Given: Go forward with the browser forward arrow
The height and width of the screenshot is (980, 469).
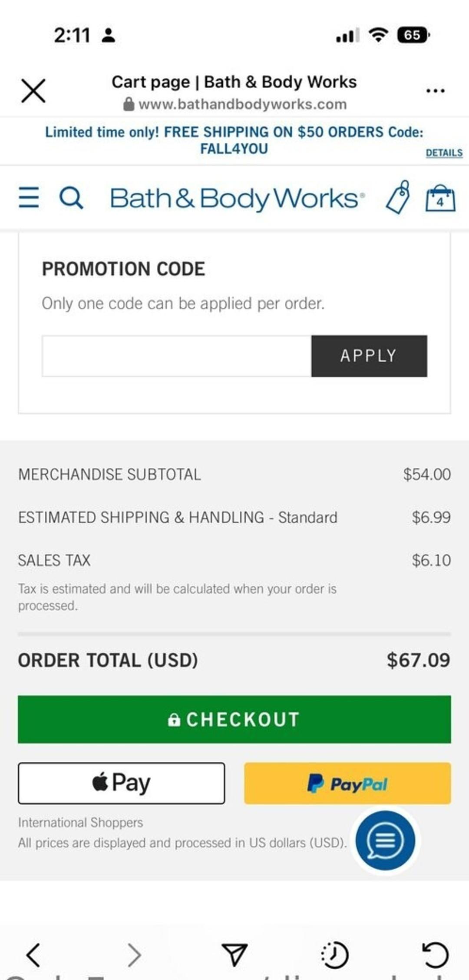Looking at the screenshot, I should coord(134,955).
